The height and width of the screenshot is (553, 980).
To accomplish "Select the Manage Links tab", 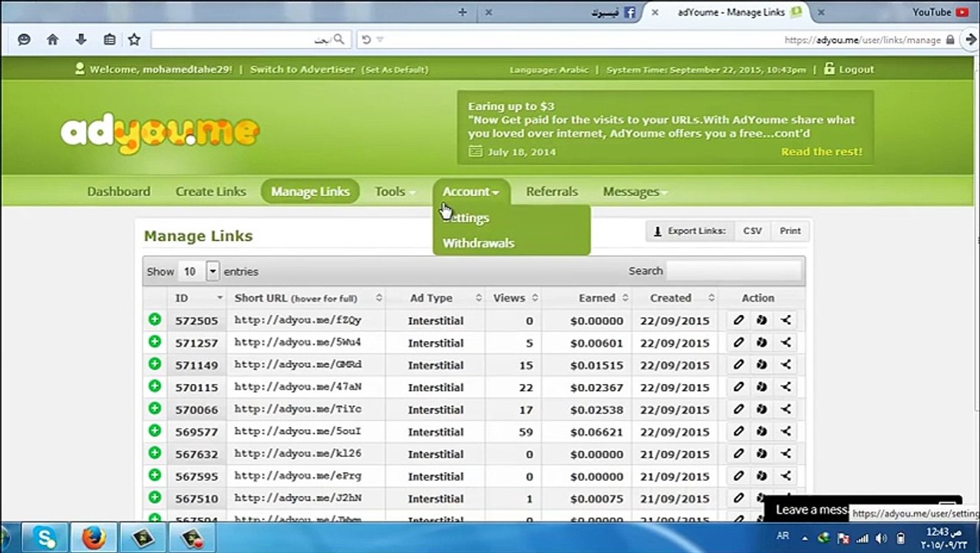I will 310,191.
